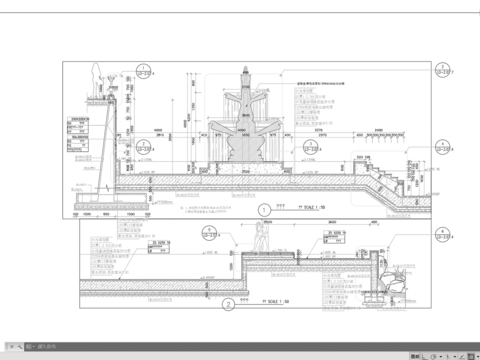
Task: Select the '2970' dimension text
Action: tap(322, 135)
